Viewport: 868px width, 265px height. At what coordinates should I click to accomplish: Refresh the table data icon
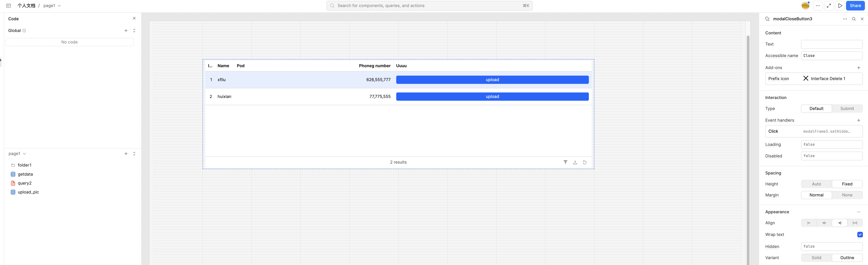[585, 163]
